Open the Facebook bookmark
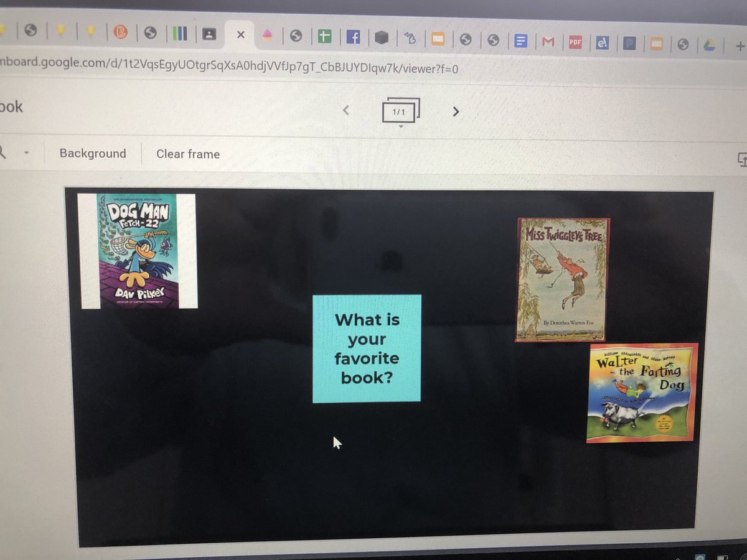The width and height of the screenshot is (747, 560). click(x=354, y=37)
